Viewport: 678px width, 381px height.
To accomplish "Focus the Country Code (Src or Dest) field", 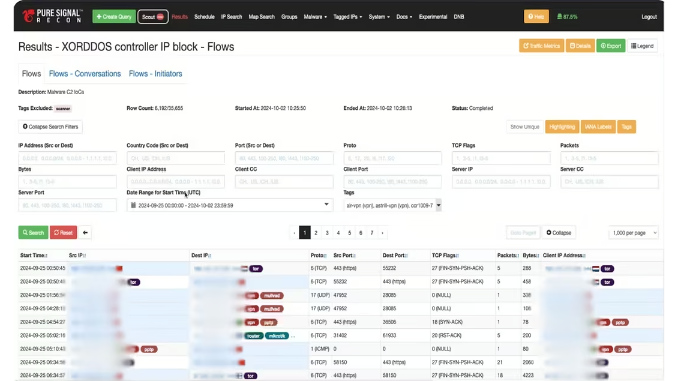I will [x=176, y=158].
